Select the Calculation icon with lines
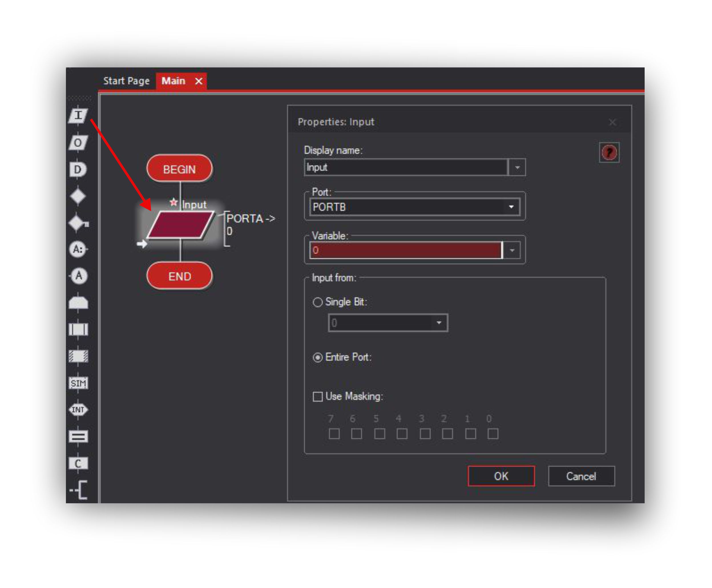The height and width of the screenshot is (588, 712). pos(78,437)
